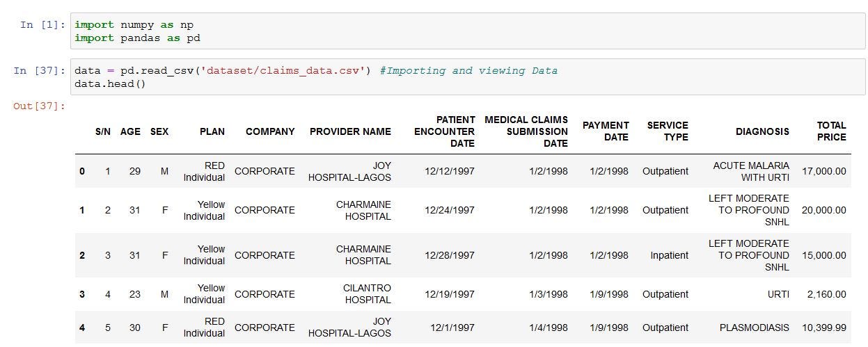Click the AGE column header

(130, 131)
